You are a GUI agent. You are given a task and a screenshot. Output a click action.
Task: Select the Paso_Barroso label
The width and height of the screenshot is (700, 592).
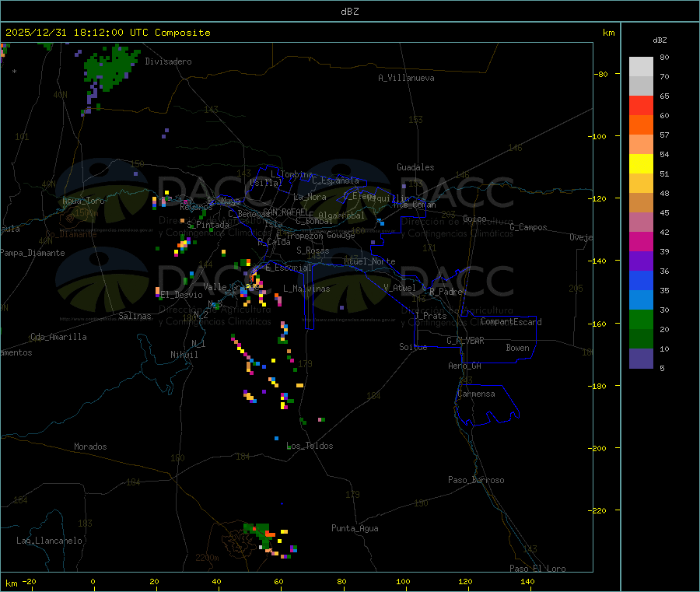(x=476, y=480)
